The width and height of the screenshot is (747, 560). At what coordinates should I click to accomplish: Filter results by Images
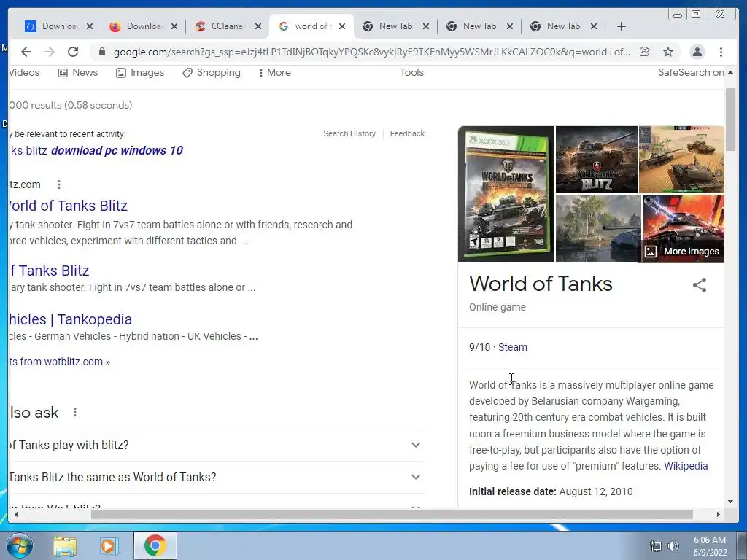[x=140, y=72]
